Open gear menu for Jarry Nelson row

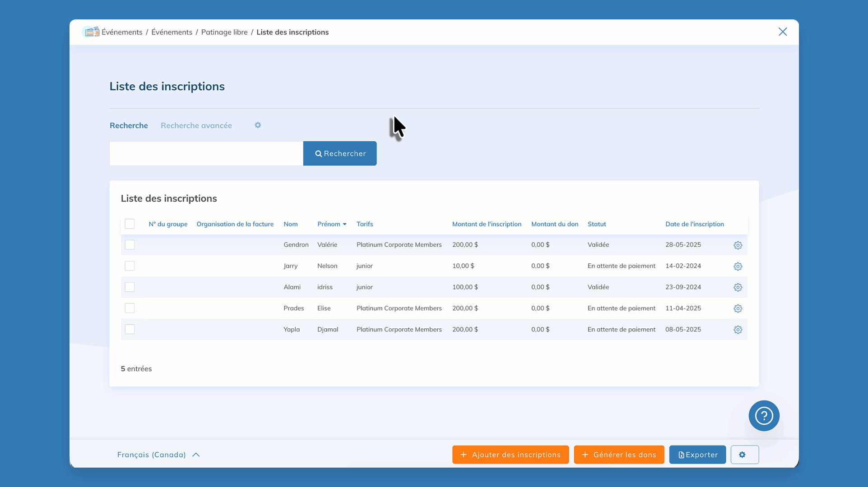point(738,266)
